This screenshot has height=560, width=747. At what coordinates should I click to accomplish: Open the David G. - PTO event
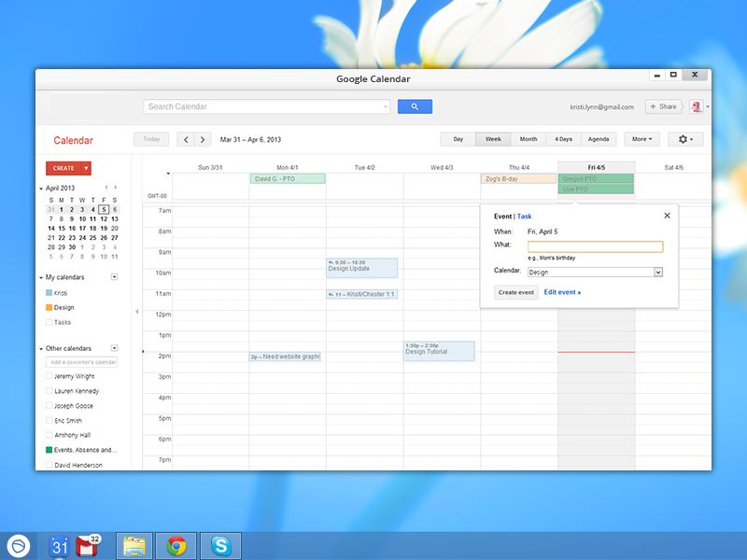click(288, 179)
